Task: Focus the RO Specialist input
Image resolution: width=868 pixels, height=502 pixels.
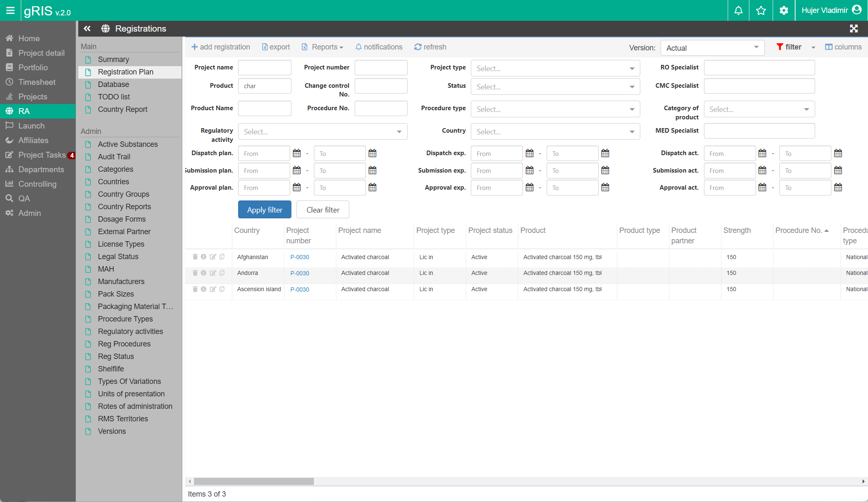Action: coord(759,67)
